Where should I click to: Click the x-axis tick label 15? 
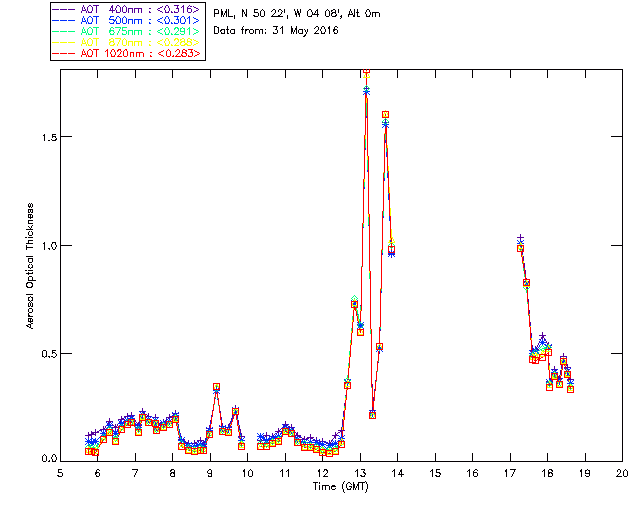[x=435, y=473]
